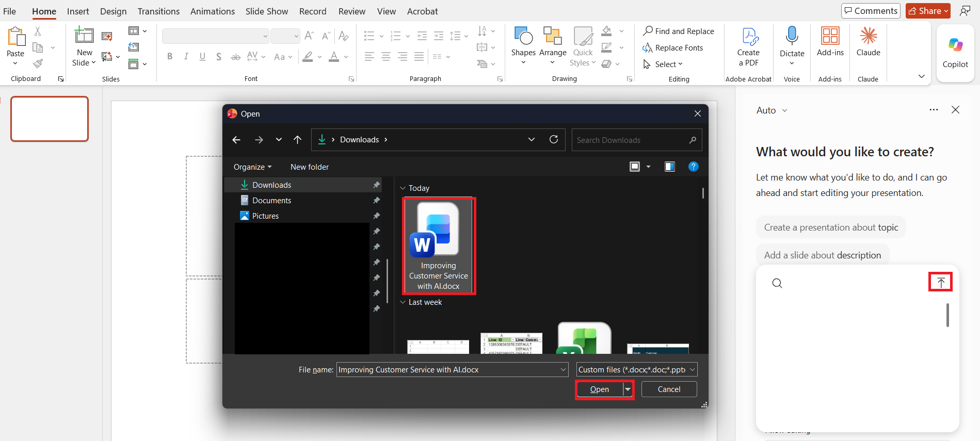Toggle the preview pane in the Open dialog
This screenshot has height=441, width=980.
click(670, 167)
